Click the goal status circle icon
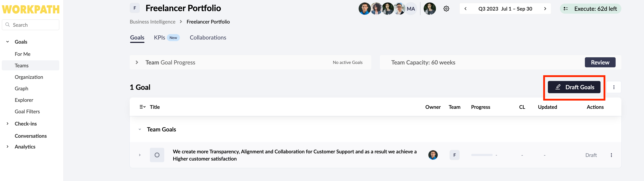Viewport: 644px width, 181px height. pos(157,155)
